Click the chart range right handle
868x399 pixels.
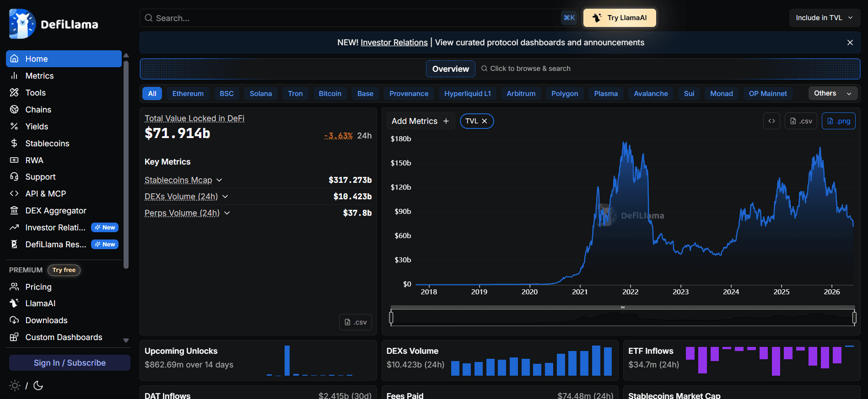pyautogui.click(x=854, y=317)
